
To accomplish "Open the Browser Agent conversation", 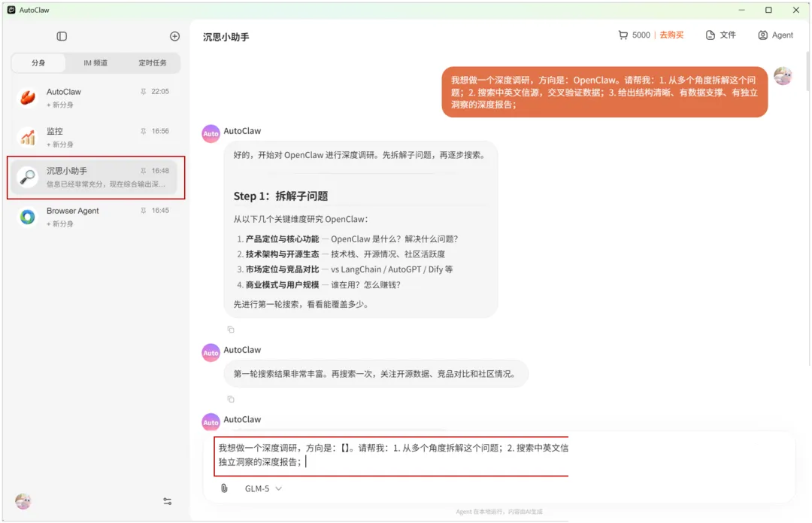I will click(95, 217).
